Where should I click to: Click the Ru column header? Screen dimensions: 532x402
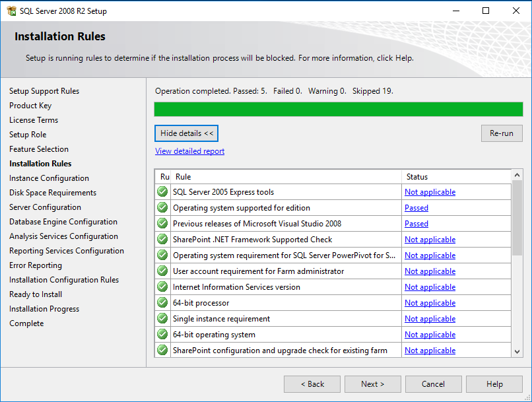[x=163, y=177]
